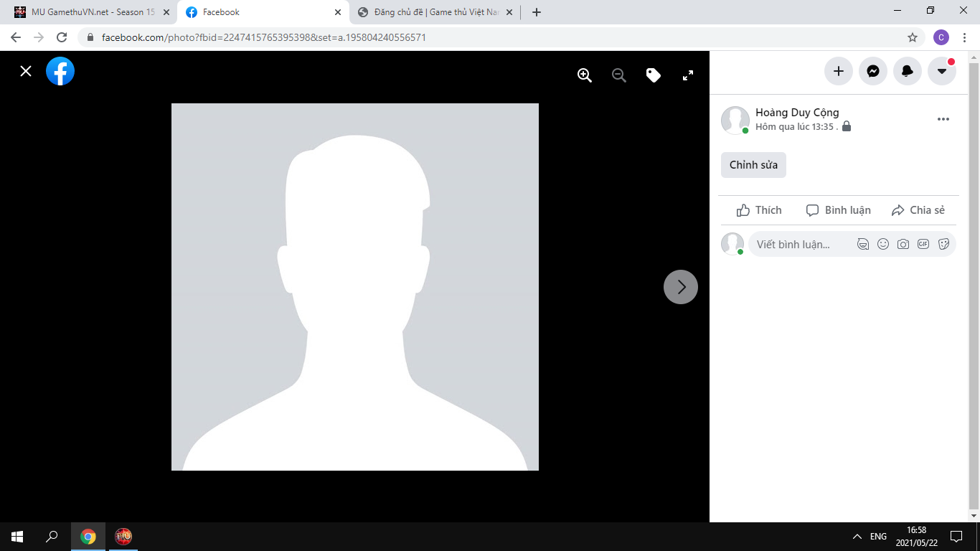Focus the Viết bình luận field
The height and width of the screenshot is (551, 980).
[x=796, y=245]
